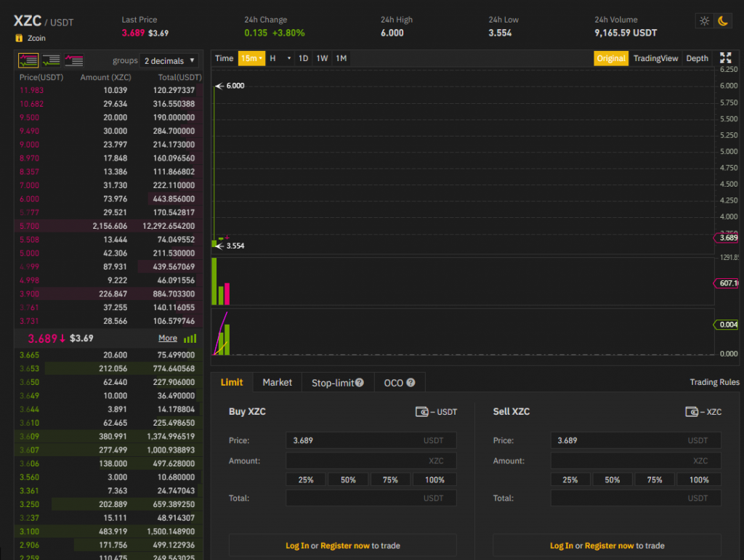Open the 15m interval dropdown

[x=251, y=58]
